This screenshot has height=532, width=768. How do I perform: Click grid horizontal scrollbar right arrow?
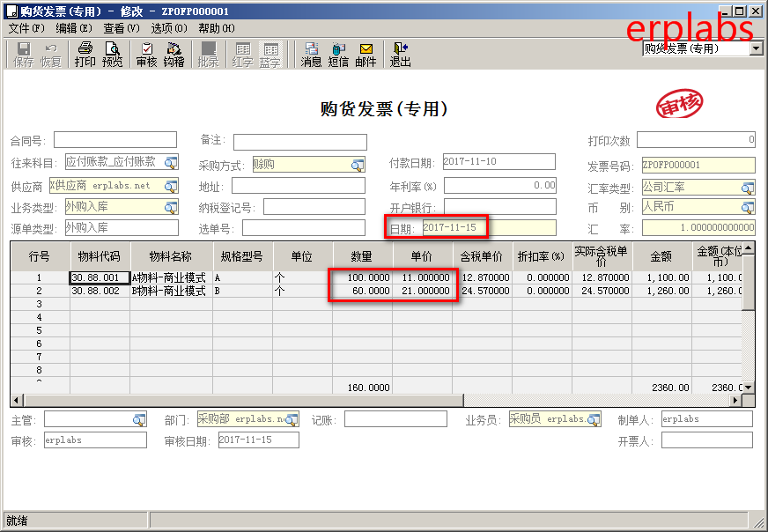pos(735,401)
